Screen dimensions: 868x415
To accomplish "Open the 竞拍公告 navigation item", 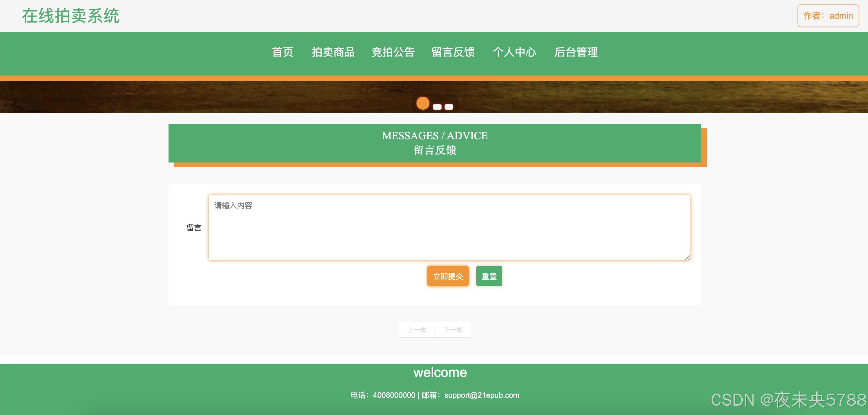I will pyautogui.click(x=393, y=52).
